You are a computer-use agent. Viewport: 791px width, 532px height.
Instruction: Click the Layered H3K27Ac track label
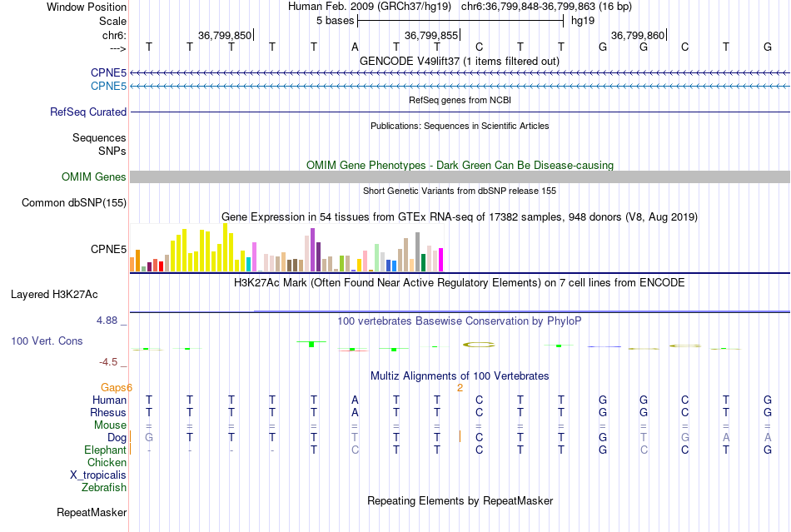tap(54, 295)
